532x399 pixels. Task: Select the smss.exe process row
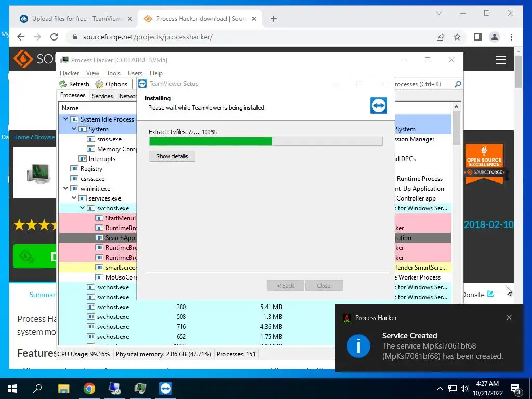pyautogui.click(x=109, y=139)
